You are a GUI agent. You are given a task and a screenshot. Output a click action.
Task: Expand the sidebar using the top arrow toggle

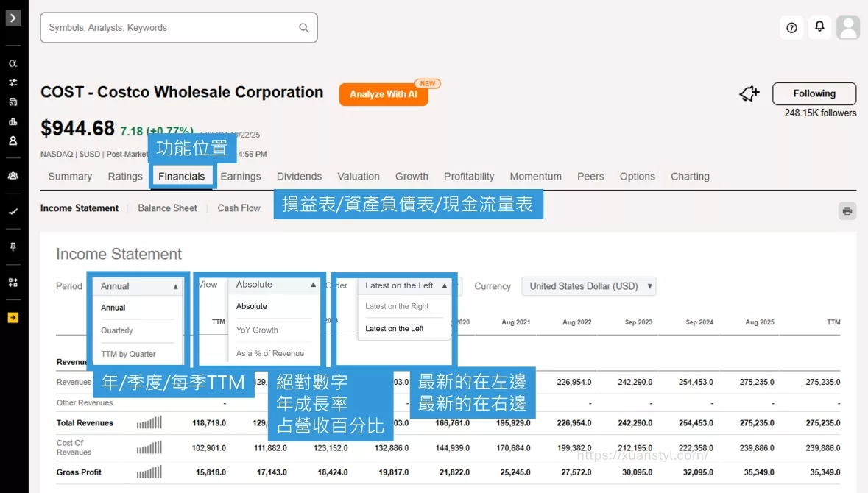pyautogui.click(x=13, y=18)
